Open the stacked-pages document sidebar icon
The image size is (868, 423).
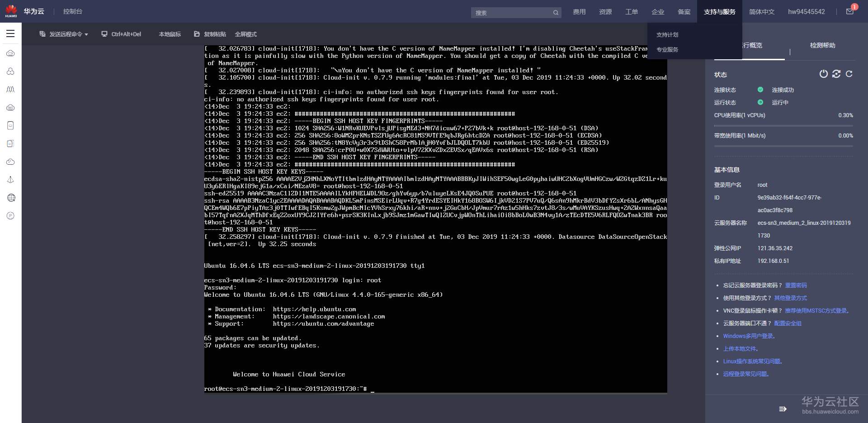[x=10, y=143]
